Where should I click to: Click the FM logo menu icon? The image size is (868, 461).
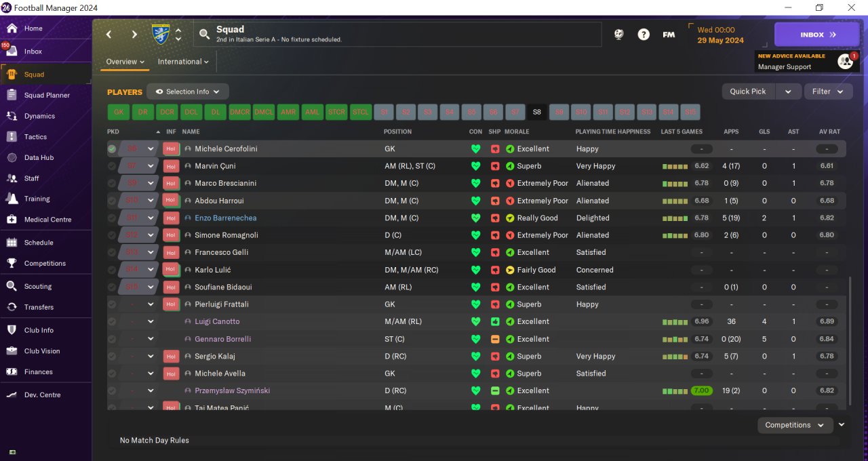(x=669, y=35)
